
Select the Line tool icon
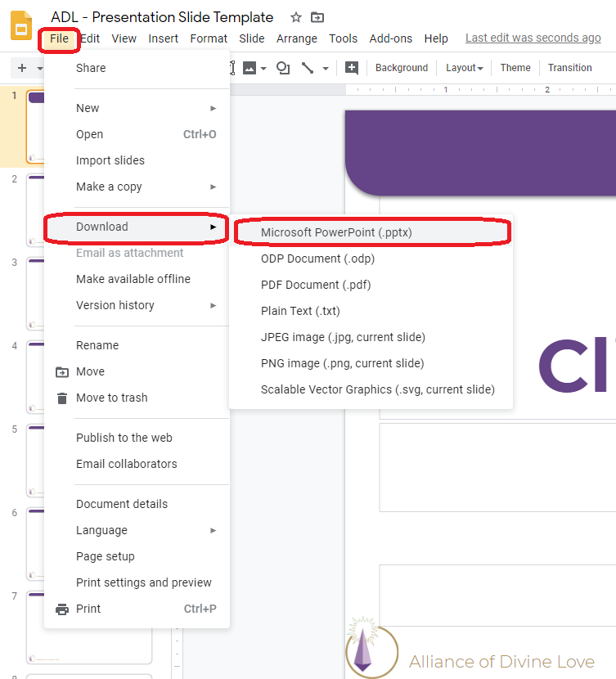coord(308,68)
